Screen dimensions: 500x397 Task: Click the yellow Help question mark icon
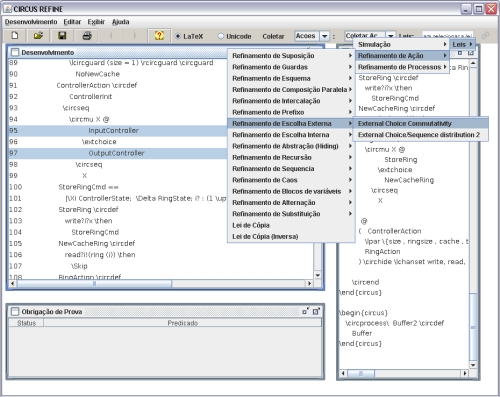click(159, 35)
